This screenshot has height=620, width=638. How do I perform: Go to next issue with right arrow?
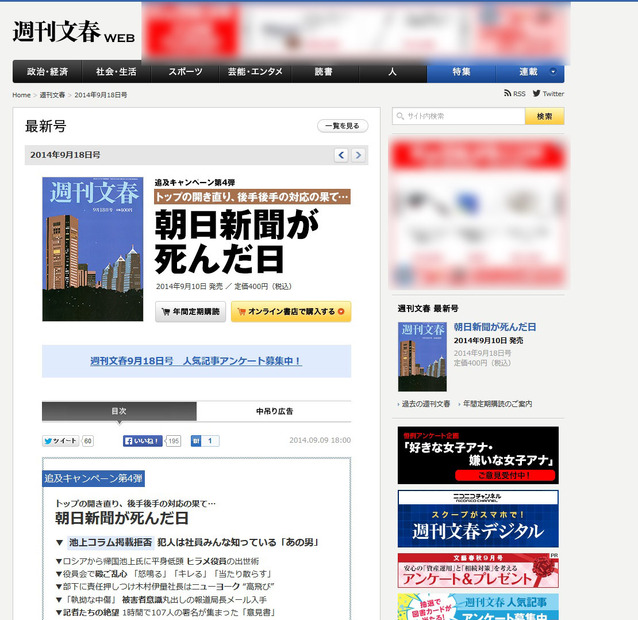[x=358, y=155]
